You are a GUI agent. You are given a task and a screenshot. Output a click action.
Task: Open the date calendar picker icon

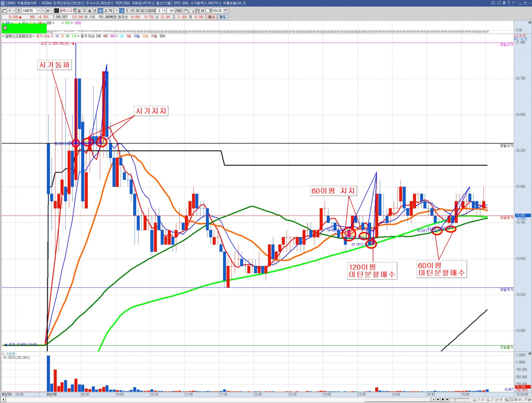pyautogui.click(x=226, y=11)
